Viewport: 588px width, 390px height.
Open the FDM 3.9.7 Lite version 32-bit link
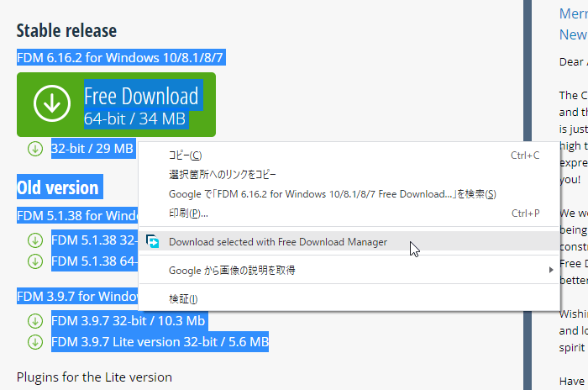click(160, 342)
